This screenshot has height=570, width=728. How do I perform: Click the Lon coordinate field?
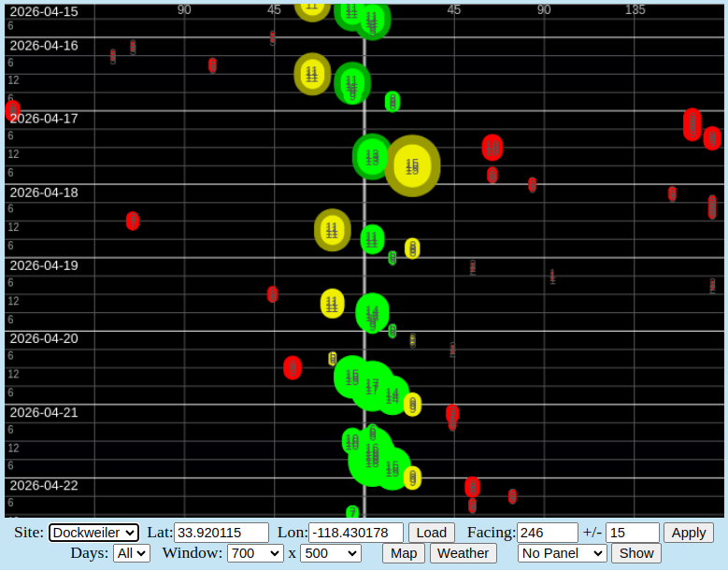click(355, 533)
